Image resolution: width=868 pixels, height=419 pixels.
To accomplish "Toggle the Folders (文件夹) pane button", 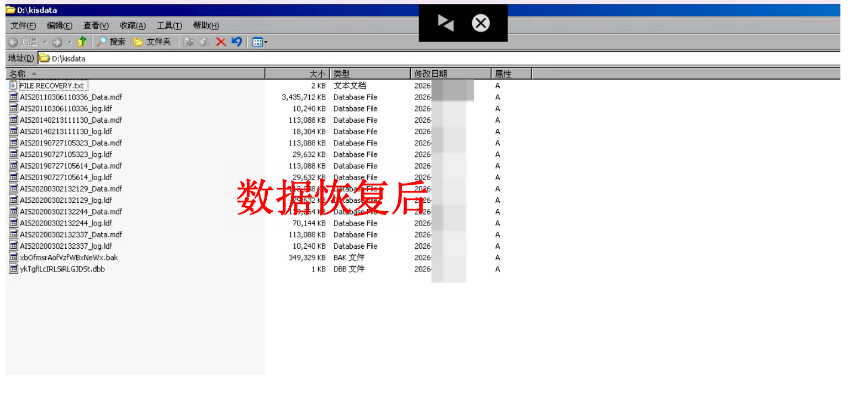I will coord(152,42).
